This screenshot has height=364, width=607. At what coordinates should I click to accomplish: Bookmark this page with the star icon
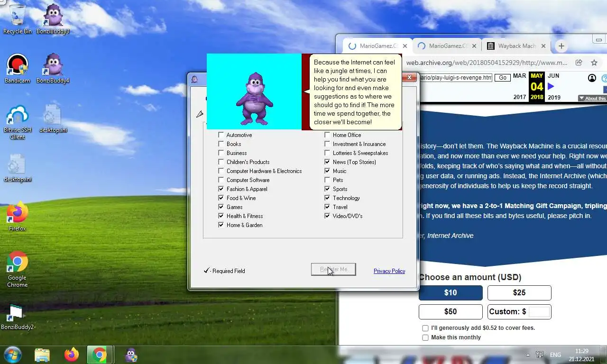click(594, 63)
